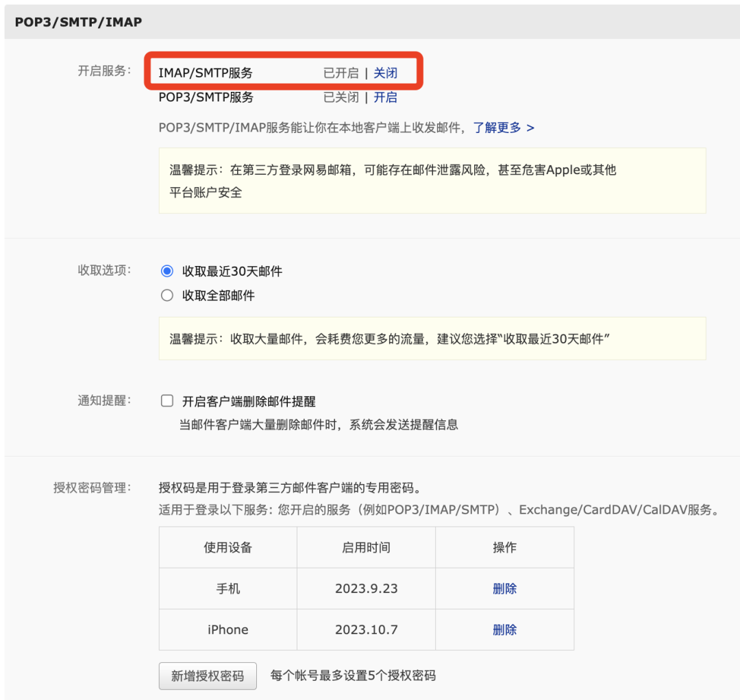The image size is (740, 700).
Task: Click the 使用设备 column header
Action: 228,547
